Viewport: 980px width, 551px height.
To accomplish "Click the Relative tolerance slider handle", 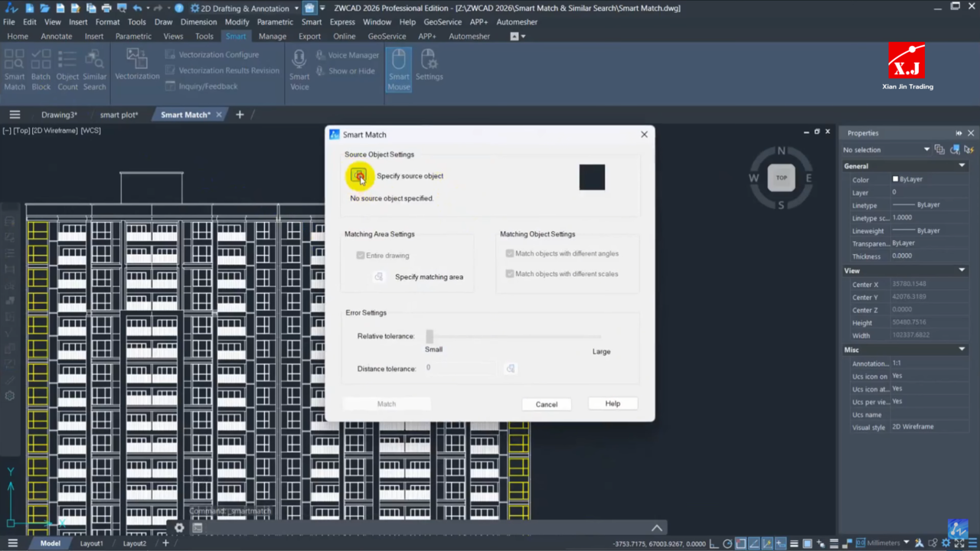I will tap(430, 337).
